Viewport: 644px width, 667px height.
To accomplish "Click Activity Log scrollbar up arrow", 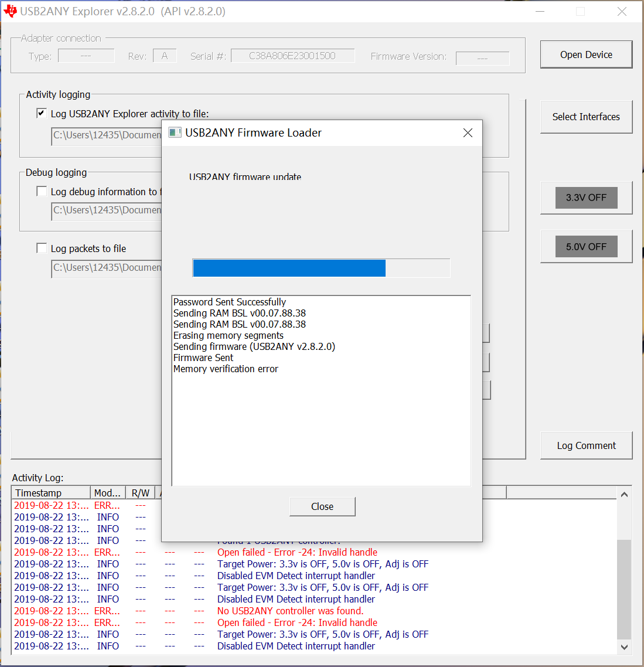I will [624, 494].
